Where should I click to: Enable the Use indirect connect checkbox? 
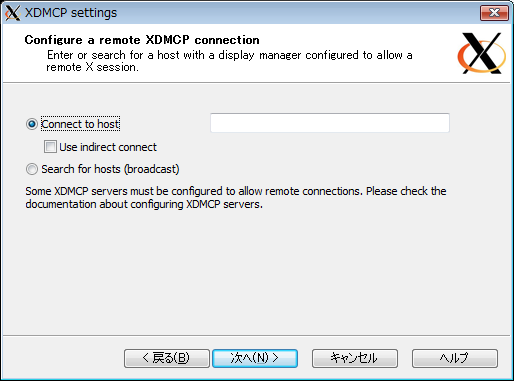(x=50, y=147)
